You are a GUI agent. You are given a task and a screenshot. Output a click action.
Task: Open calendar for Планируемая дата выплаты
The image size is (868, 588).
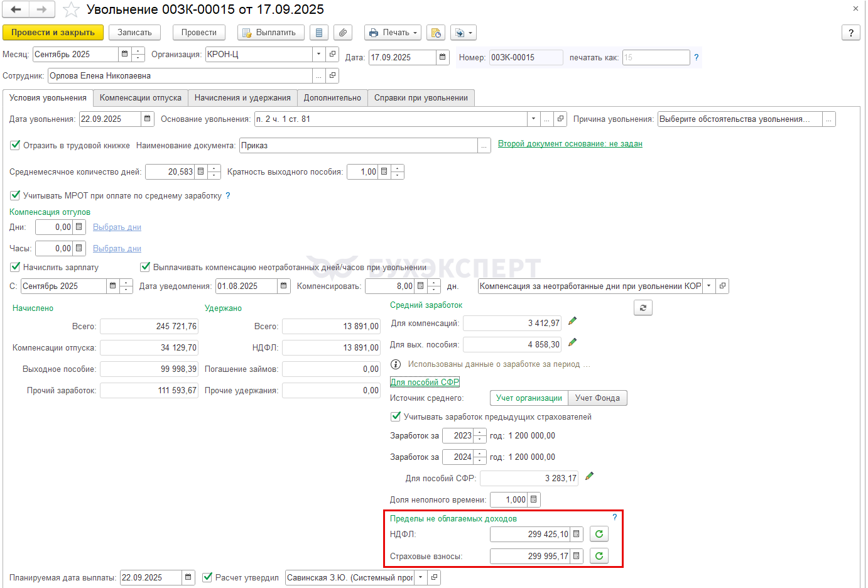coord(188,577)
